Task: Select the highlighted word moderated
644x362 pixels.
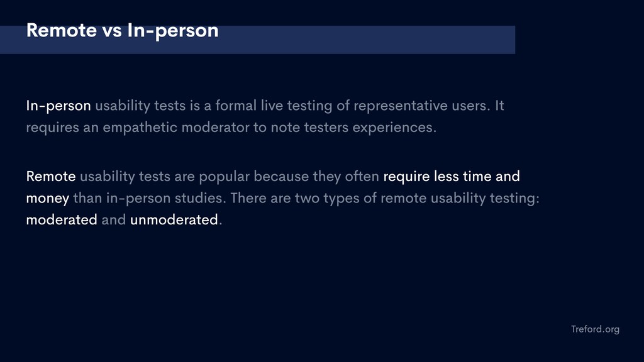Action: (62, 219)
